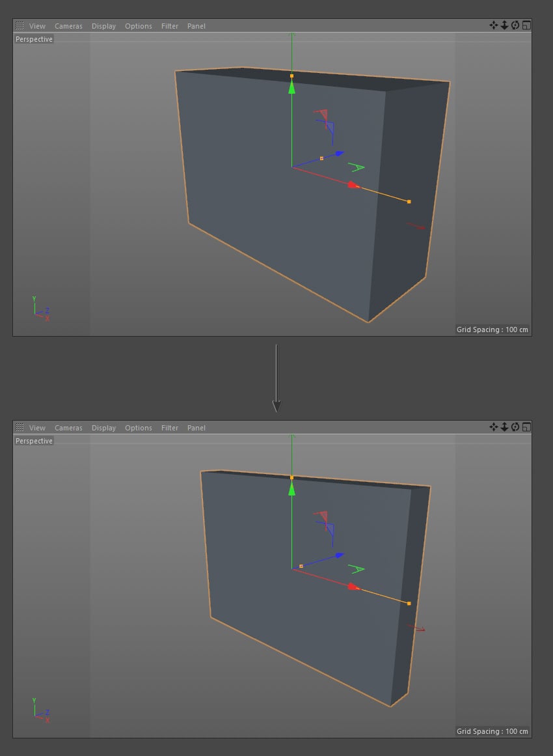Screen dimensions: 553x756
Task: Click the Move Camera icon in the top viewport
Action: click(492, 26)
